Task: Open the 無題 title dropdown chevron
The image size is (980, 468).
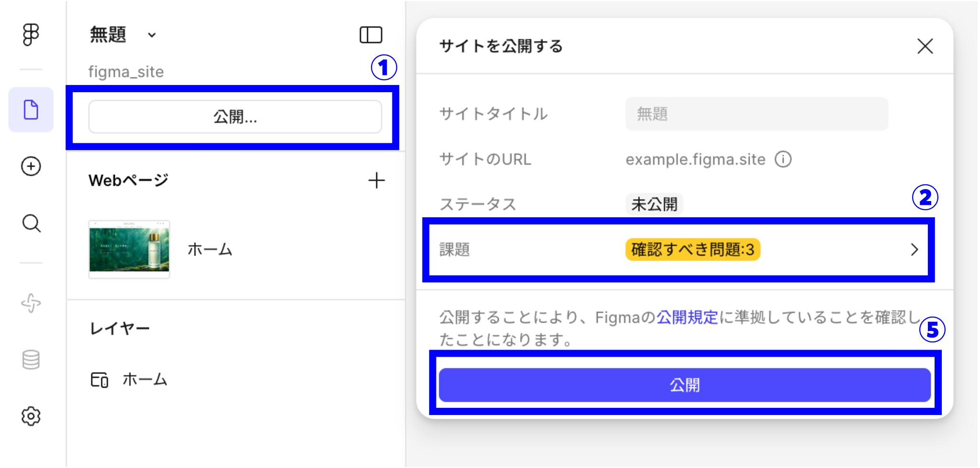Action: pos(152,35)
